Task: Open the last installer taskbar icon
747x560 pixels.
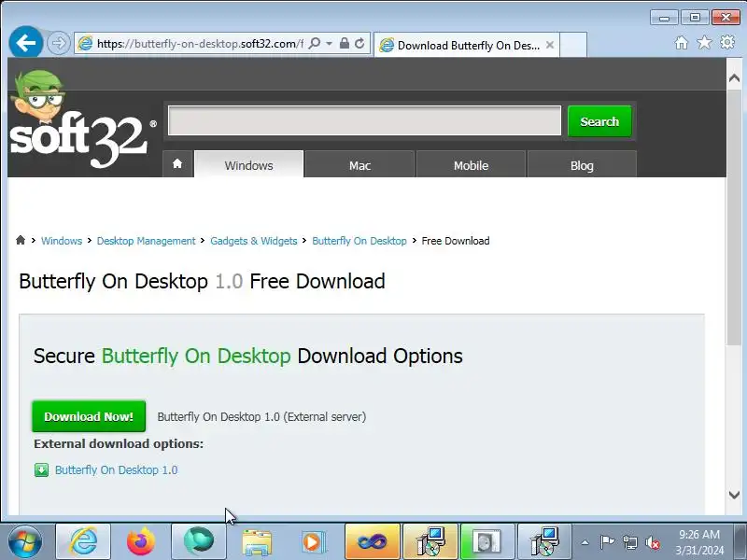Action: tap(544, 541)
